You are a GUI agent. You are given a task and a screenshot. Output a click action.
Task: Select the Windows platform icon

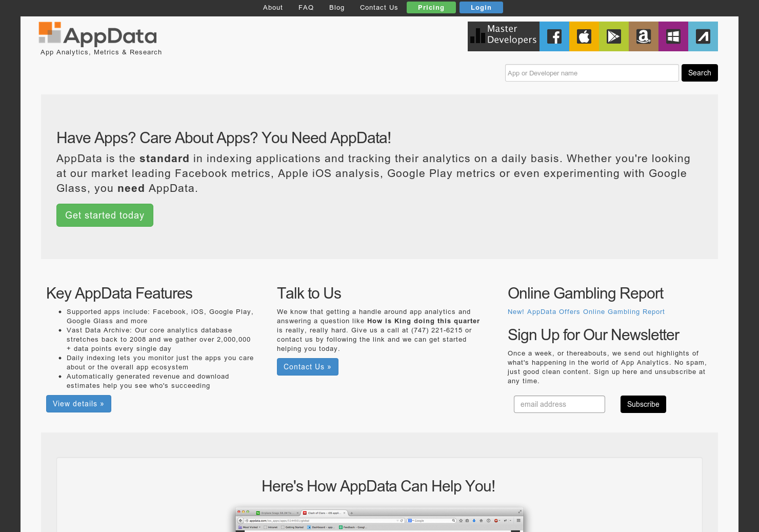point(673,36)
